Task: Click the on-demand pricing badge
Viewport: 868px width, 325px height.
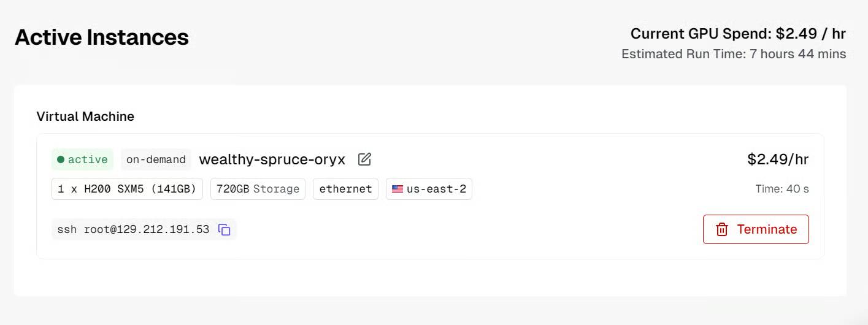Action: coord(156,159)
